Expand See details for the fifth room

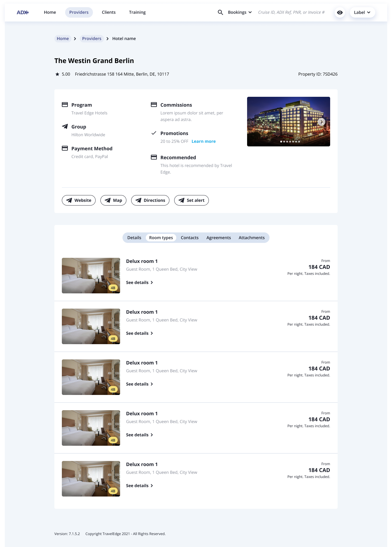(x=140, y=486)
